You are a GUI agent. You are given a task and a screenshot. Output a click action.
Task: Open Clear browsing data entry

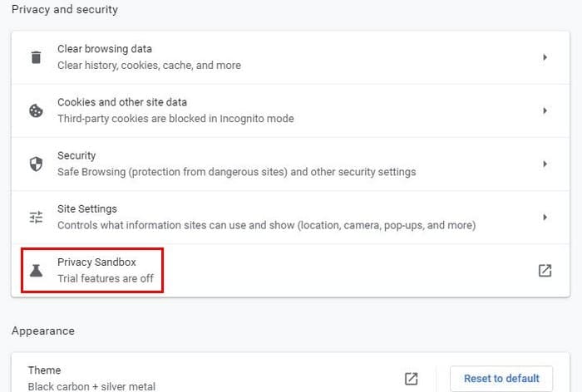click(290, 57)
